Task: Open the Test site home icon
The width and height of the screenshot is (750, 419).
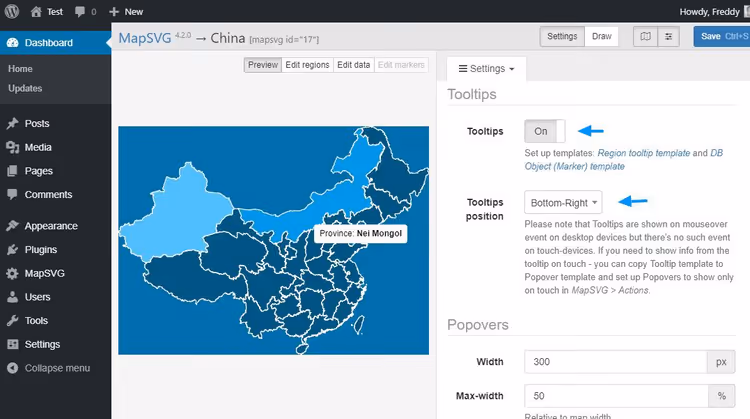Action: [x=36, y=11]
